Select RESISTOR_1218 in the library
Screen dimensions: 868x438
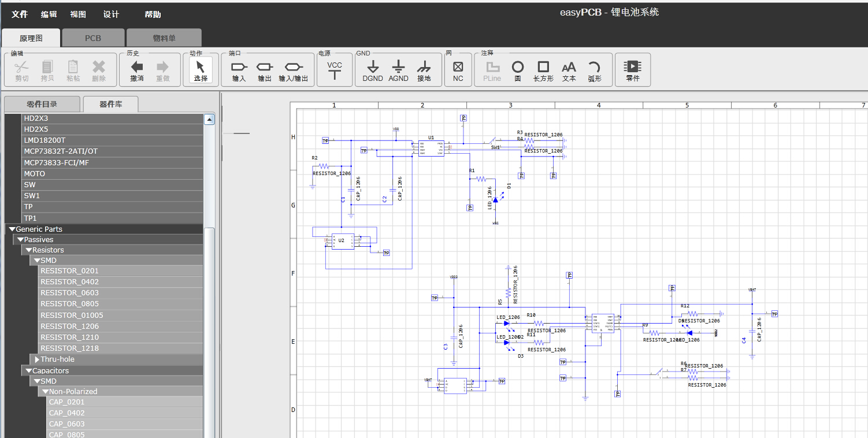(x=121, y=348)
